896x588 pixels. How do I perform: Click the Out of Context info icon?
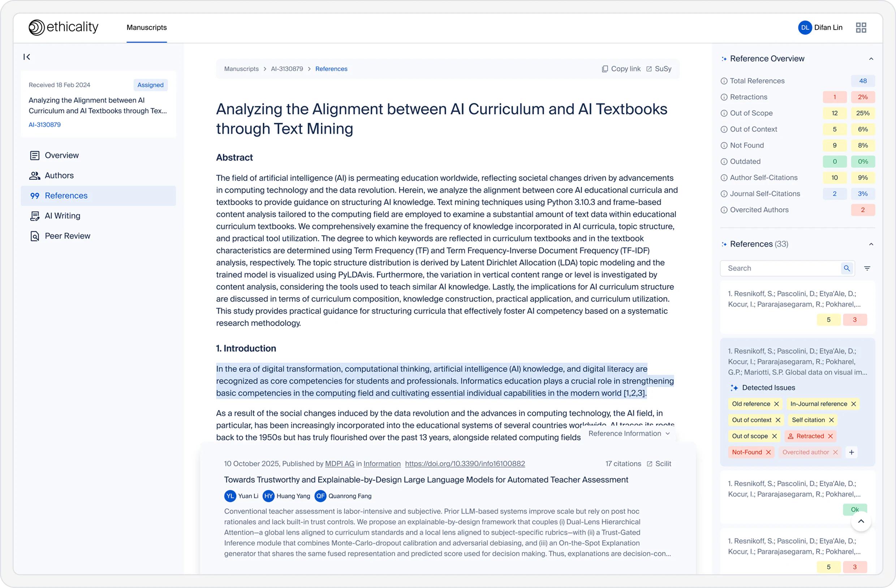click(724, 130)
